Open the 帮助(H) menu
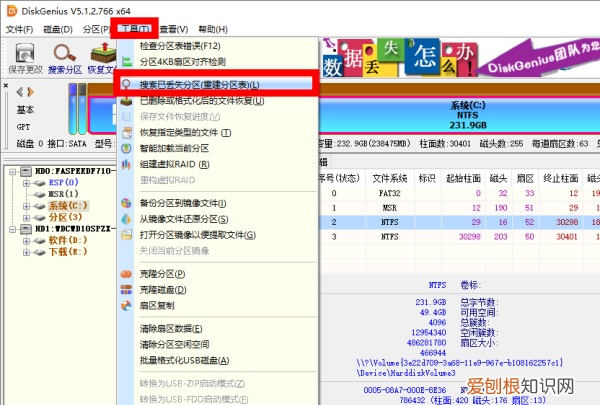Screen dimensions: 600x405 (213, 29)
